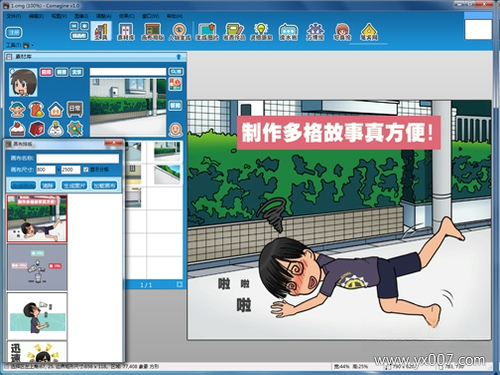Click the eye-in-circle character toolbar icon
500x375 pixels.
pyautogui.click(x=179, y=31)
